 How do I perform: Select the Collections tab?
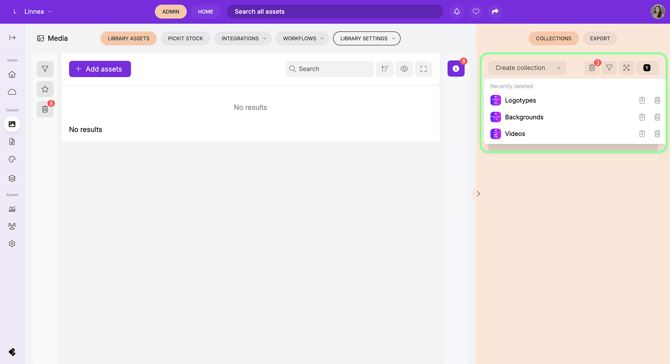553,38
